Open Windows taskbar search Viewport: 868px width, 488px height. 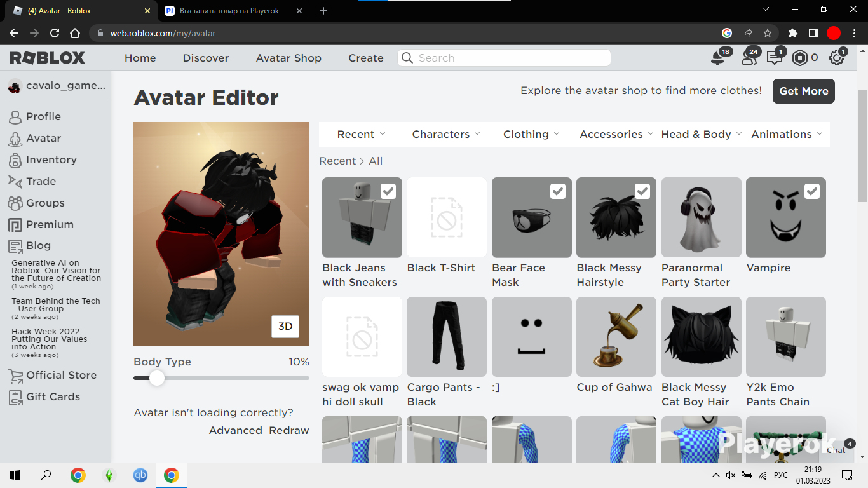click(46, 475)
